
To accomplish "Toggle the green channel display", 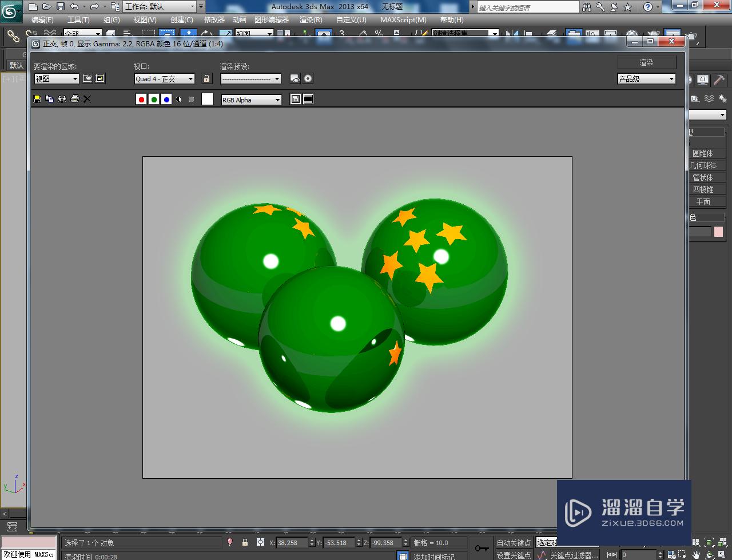I will click(x=154, y=99).
